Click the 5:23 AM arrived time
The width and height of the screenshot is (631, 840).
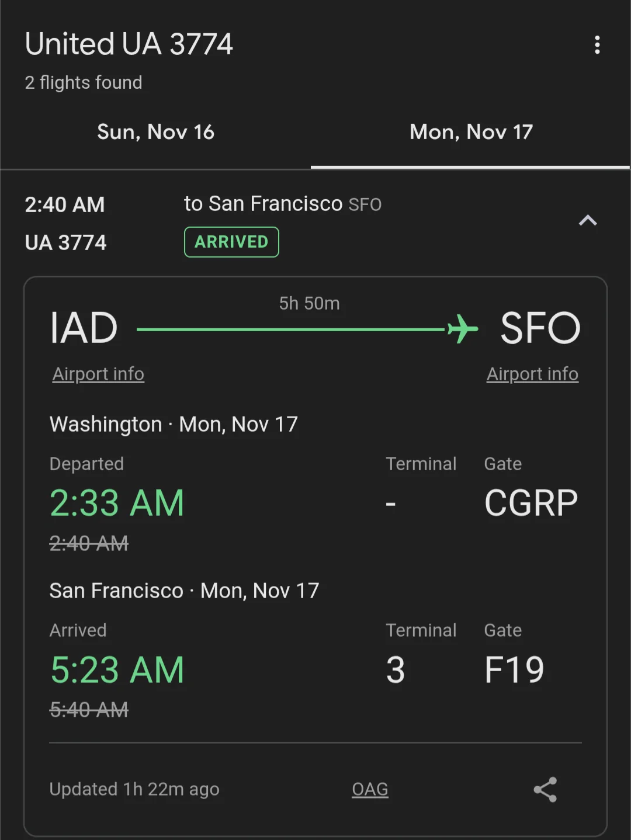tap(117, 669)
